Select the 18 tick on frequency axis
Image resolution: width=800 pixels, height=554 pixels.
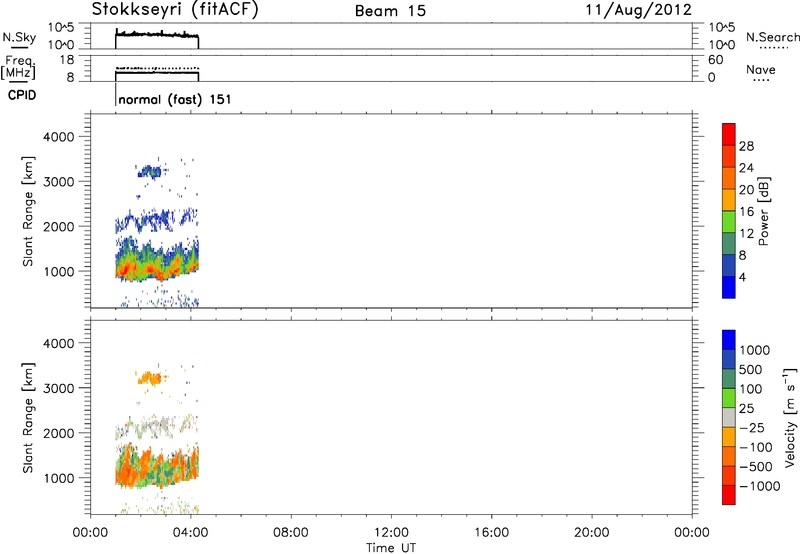click(66, 60)
